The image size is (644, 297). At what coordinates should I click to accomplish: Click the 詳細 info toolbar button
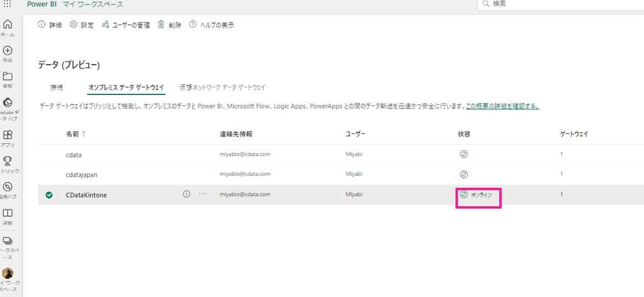49,25
